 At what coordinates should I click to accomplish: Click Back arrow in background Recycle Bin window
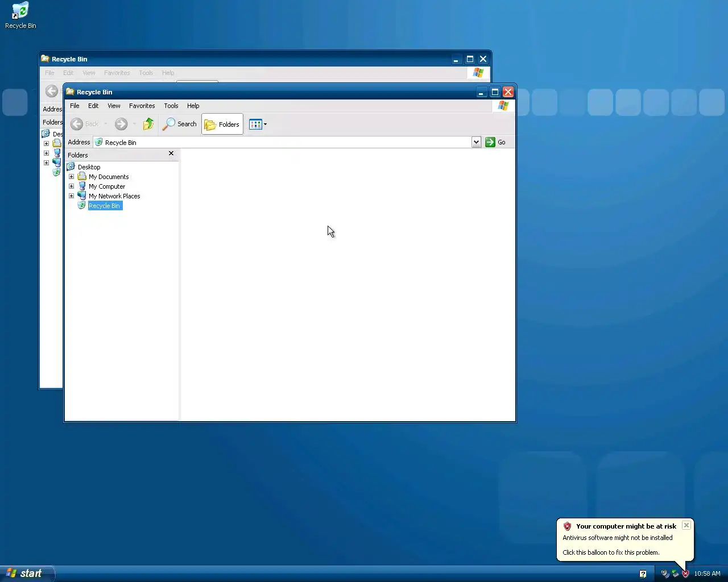click(52, 91)
